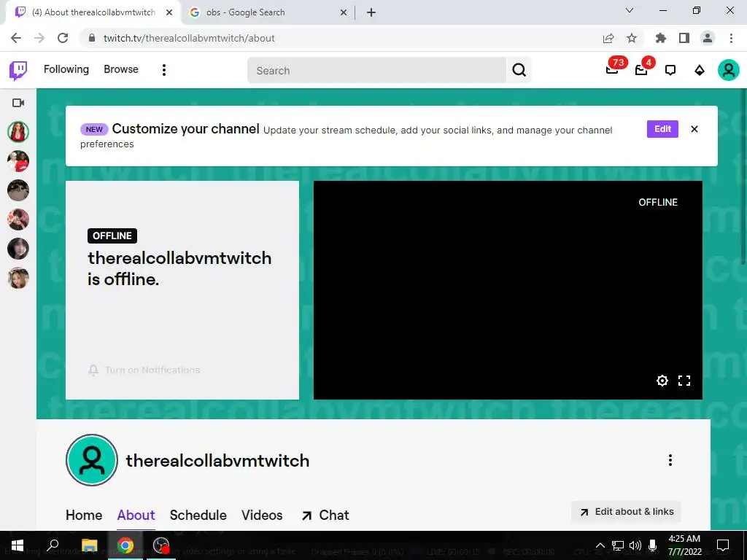The height and width of the screenshot is (560, 747).
Task: Open File Explorer from taskbar
Action: [x=89, y=545]
